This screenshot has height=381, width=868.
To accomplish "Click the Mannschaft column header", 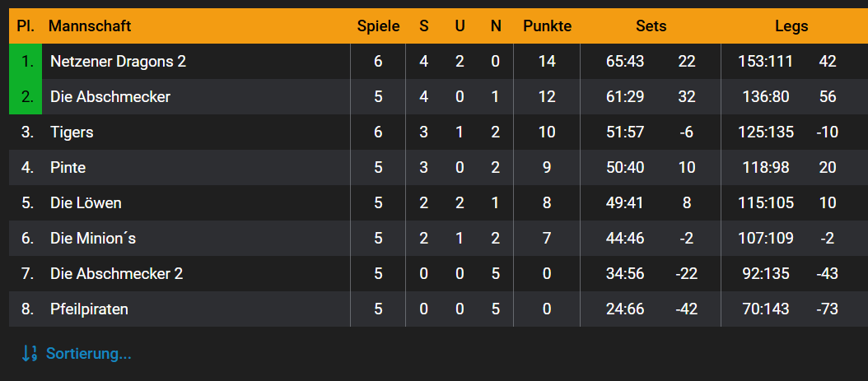I will (x=90, y=26).
